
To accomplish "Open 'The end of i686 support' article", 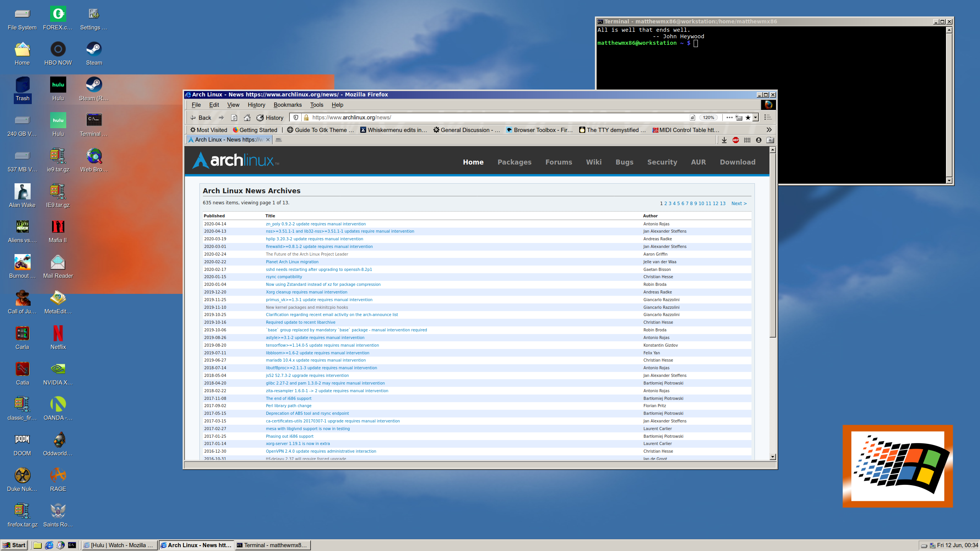I will tap(289, 398).
